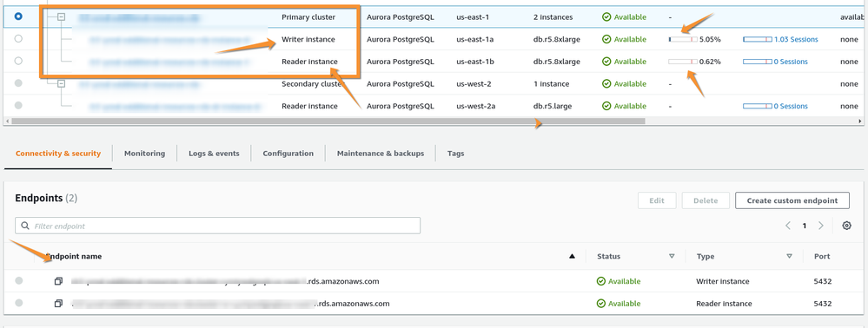Screen dimensions: 868x328
Task: Select the Primary cluster radio button
Action: tap(18, 16)
